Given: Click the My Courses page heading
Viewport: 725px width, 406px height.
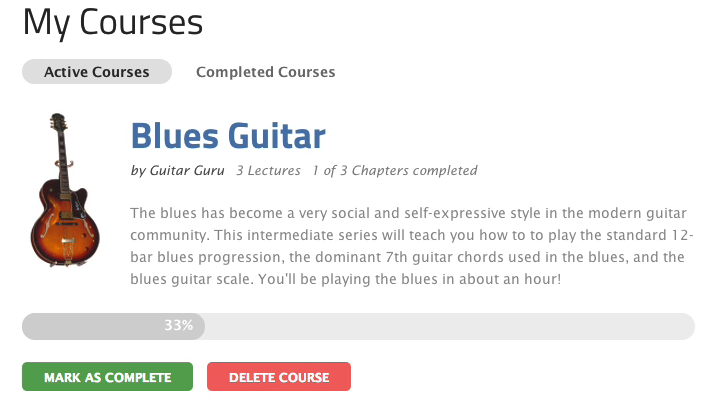Looking at the screenshot, I should point(113,22).
